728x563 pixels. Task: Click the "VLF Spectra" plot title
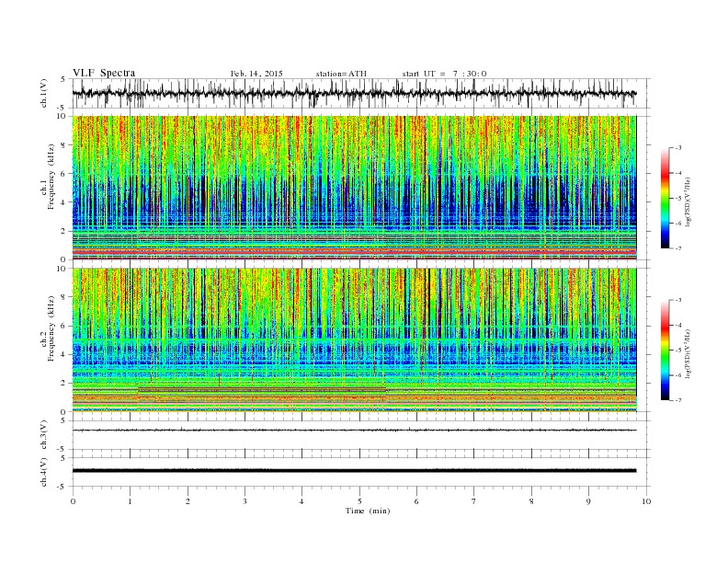(x=104, y=73)
